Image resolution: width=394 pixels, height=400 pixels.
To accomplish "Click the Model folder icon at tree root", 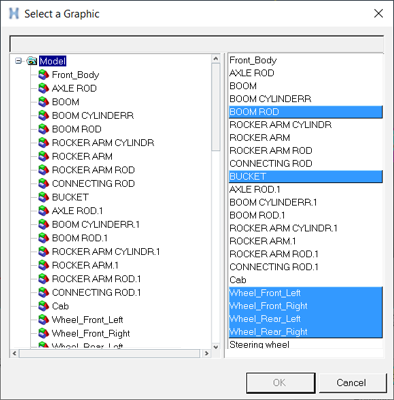I will coord(32,61).
